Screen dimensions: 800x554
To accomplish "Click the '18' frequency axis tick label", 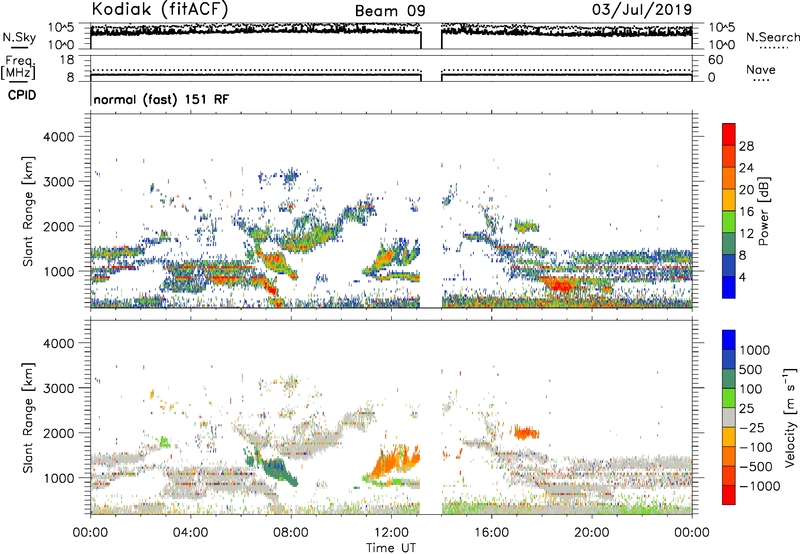I will 67,60.
